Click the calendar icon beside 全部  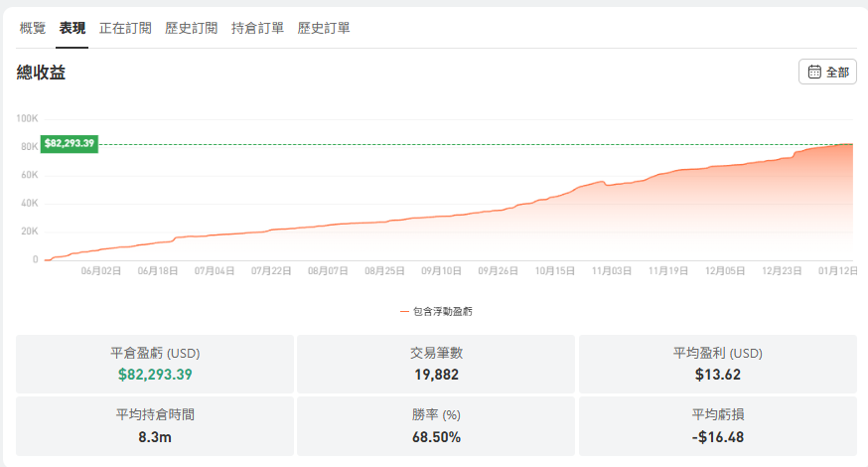(814, 72)
